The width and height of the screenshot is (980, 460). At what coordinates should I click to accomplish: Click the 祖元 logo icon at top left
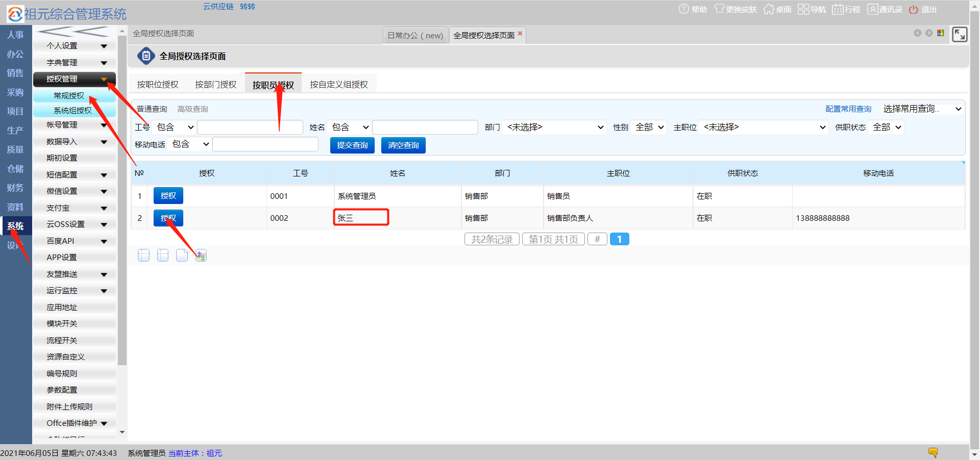coord(15,14)
